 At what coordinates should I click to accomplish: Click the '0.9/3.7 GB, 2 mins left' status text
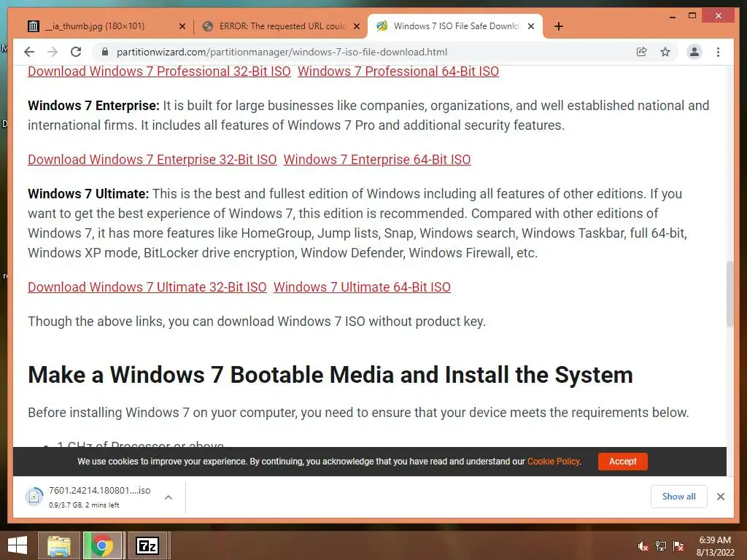(84, 505)
